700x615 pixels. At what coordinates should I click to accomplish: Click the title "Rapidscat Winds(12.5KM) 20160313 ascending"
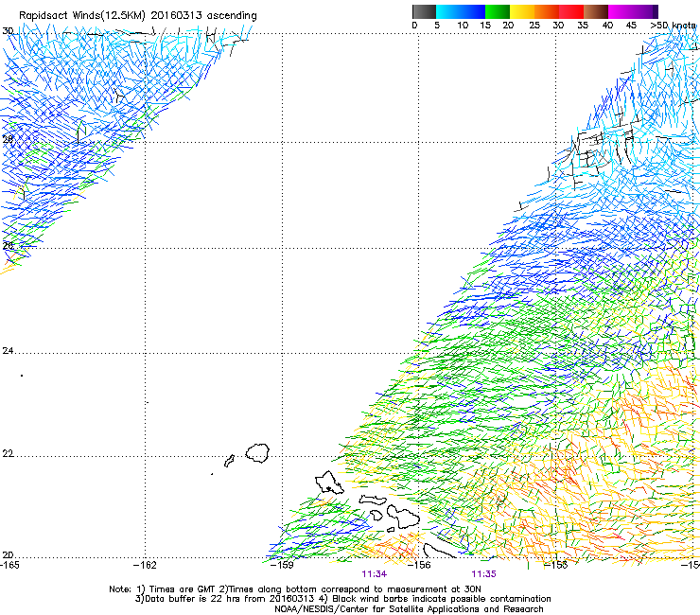(x=138, y=16)
